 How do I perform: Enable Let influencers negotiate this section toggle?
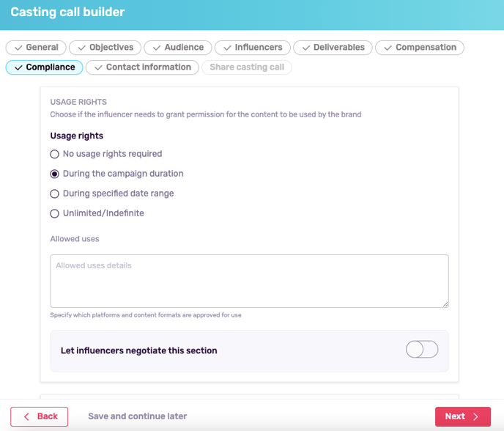tap(421, 350)
